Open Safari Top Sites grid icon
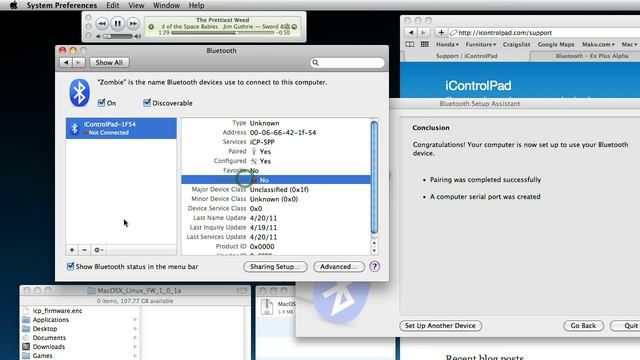The image size is (640, 360). [424, 44]
